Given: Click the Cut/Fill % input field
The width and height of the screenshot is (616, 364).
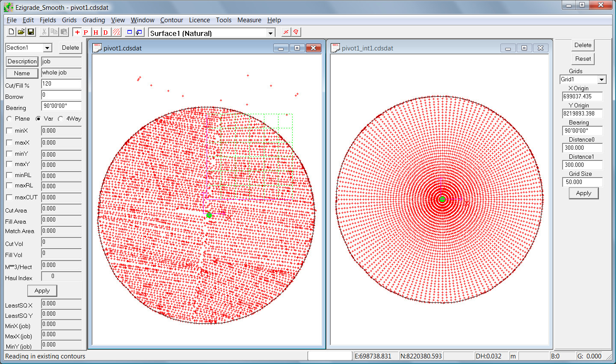Looking at the screenshot, I should coord(61,84).
